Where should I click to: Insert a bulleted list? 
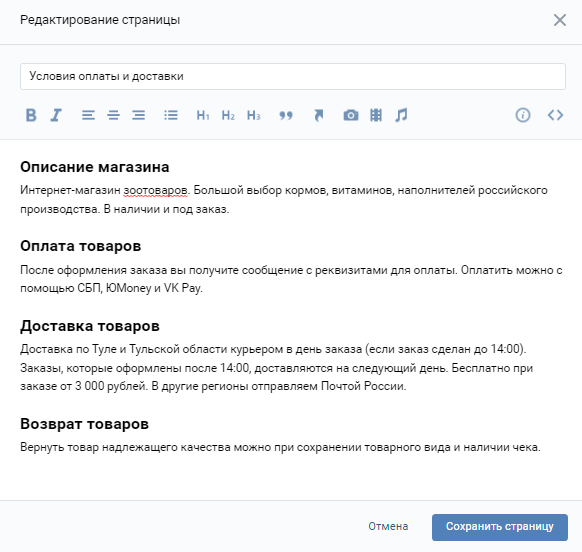171,115
